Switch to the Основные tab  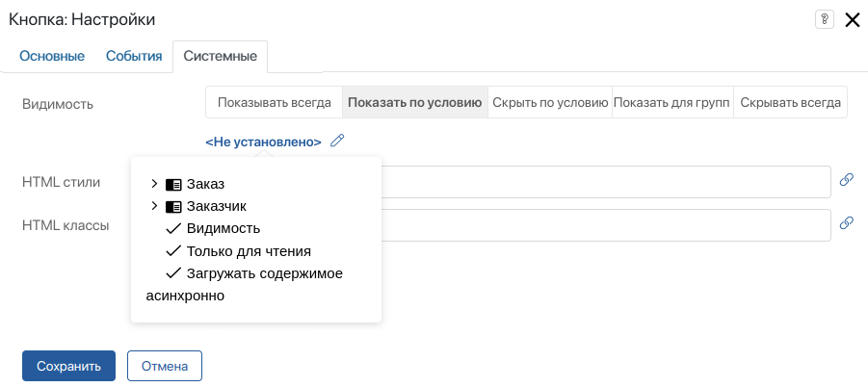(x=52, y=56)
